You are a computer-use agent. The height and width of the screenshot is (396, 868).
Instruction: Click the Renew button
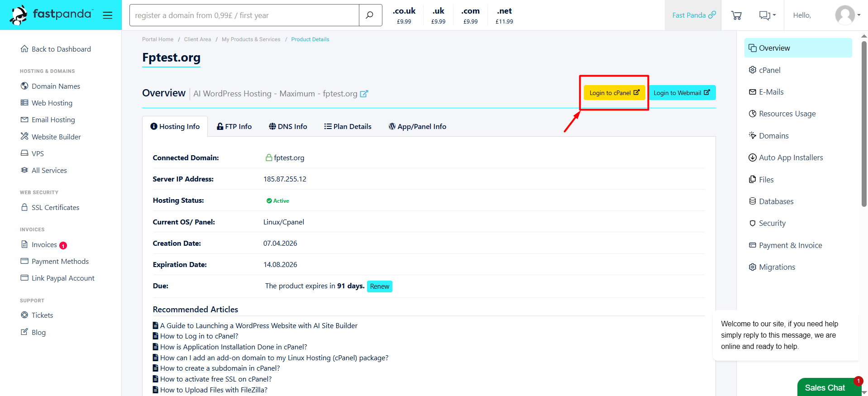pos(379,286)
